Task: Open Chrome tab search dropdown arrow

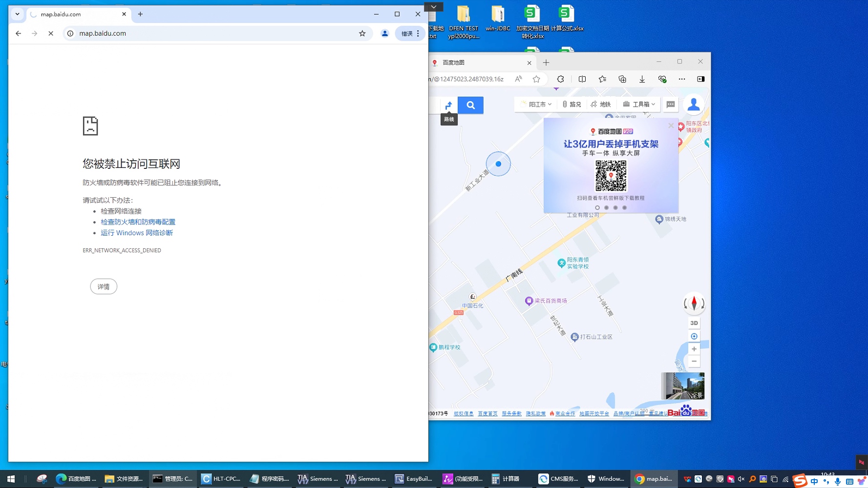Action: [x=18, y=14]
